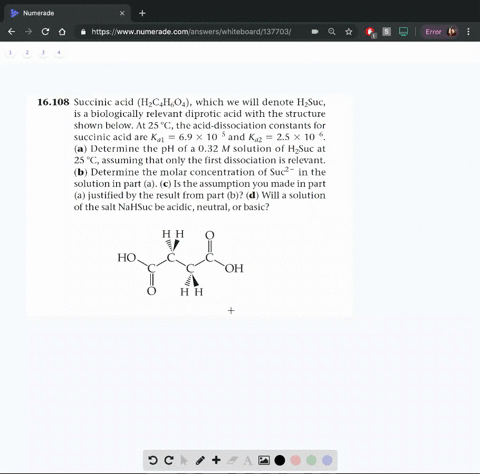Screen dimensions: 480x474
Task: Insert an image with the picture icon
Action: click(264, 460)
